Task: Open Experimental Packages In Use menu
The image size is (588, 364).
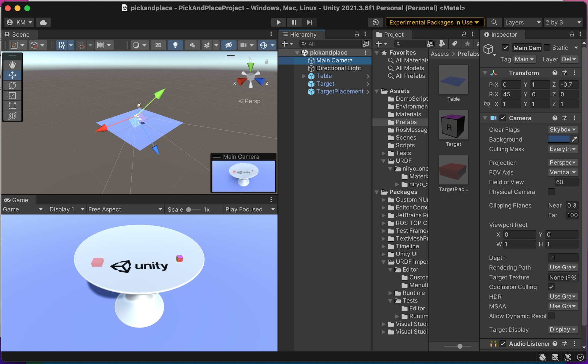Action: pos(435,22)
